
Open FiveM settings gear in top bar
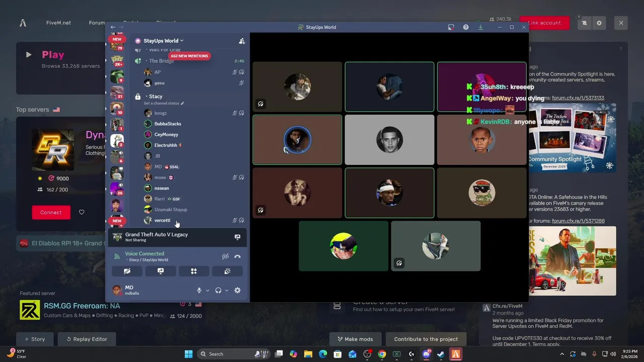[x=599, y=23]
